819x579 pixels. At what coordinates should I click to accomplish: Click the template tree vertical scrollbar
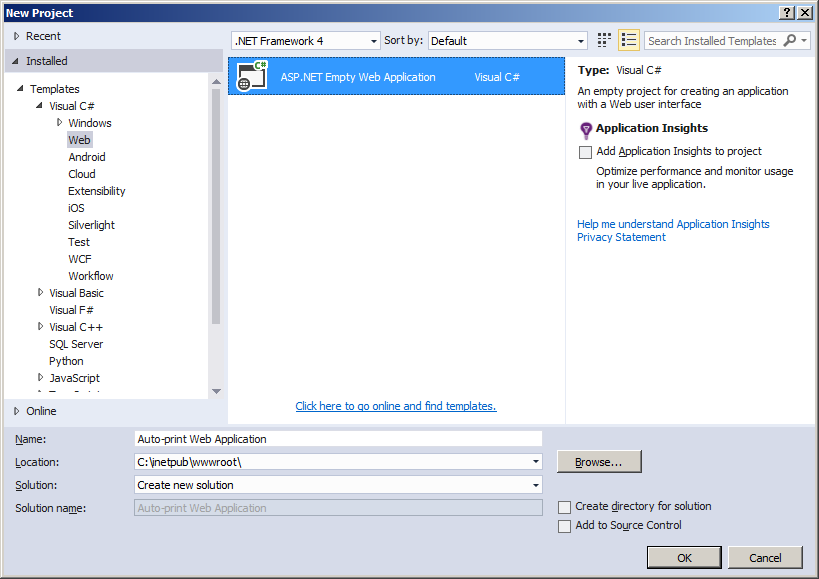click(216, 200)
